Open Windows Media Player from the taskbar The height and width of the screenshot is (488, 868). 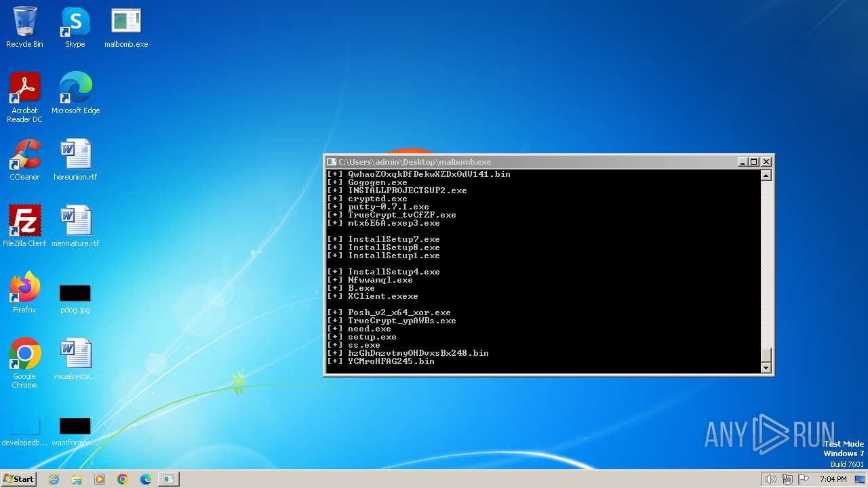tap(100, 479)
